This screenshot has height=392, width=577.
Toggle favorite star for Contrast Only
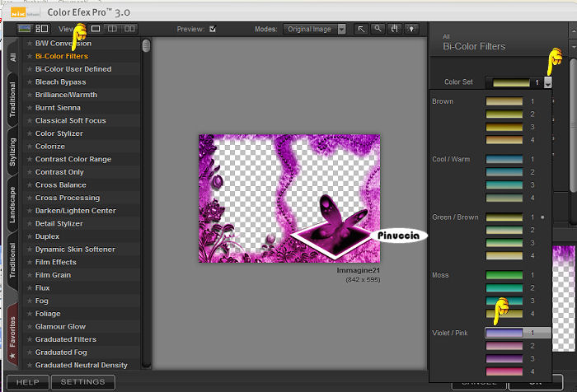pos(30,172)
